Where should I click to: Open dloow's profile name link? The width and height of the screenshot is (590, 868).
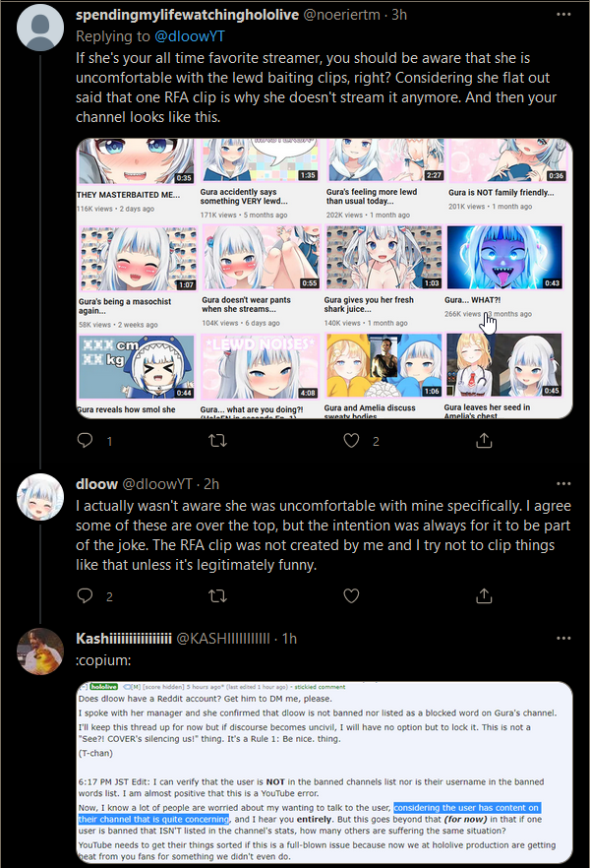[96, 484]
